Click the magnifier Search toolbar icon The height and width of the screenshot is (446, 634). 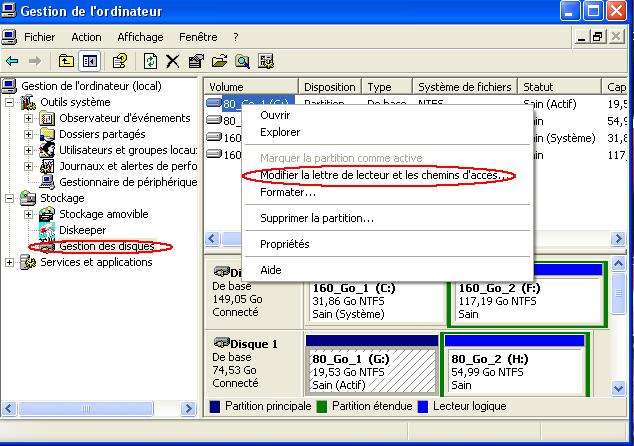coord(243,61)
